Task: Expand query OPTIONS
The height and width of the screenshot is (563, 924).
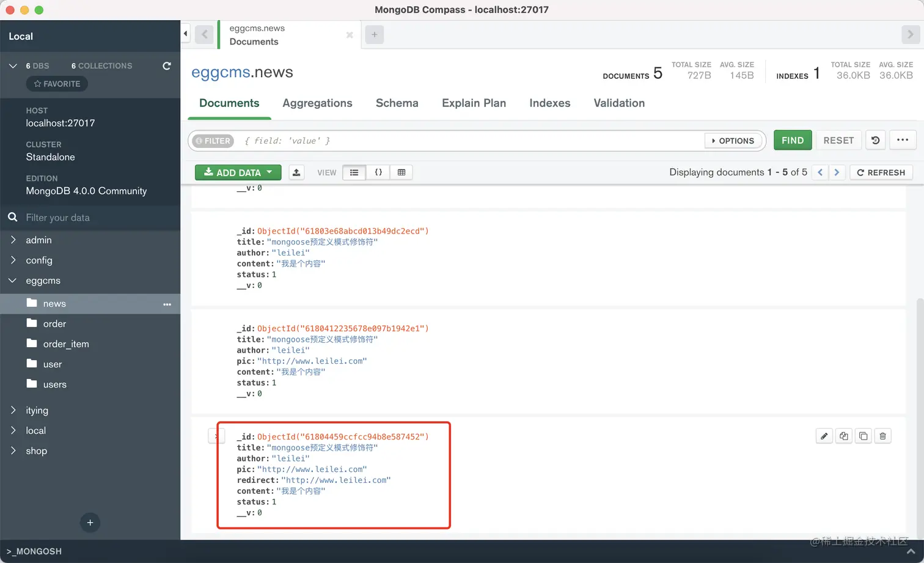Action: (733, 141)
